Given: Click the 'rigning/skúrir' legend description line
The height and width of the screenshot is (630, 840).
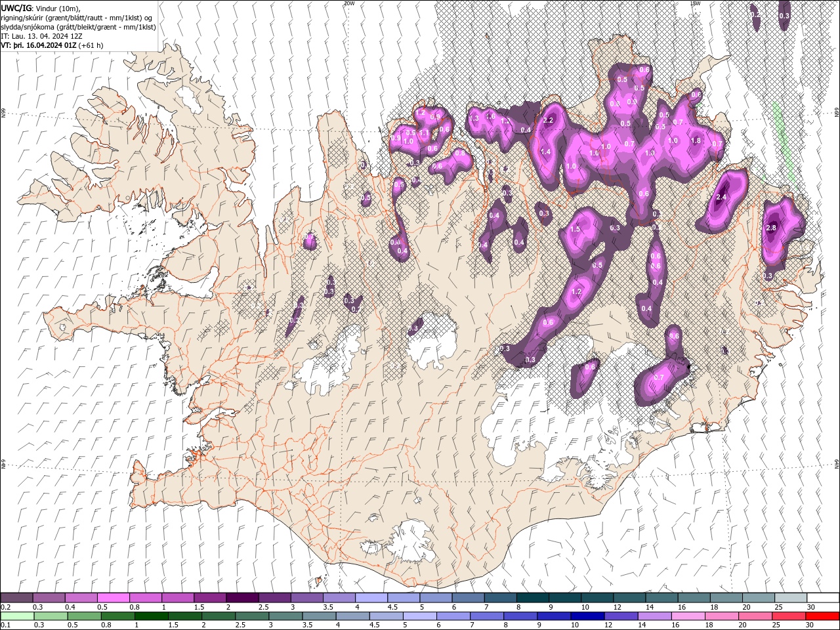Looking at the screenshot, I should click(77, 18).
